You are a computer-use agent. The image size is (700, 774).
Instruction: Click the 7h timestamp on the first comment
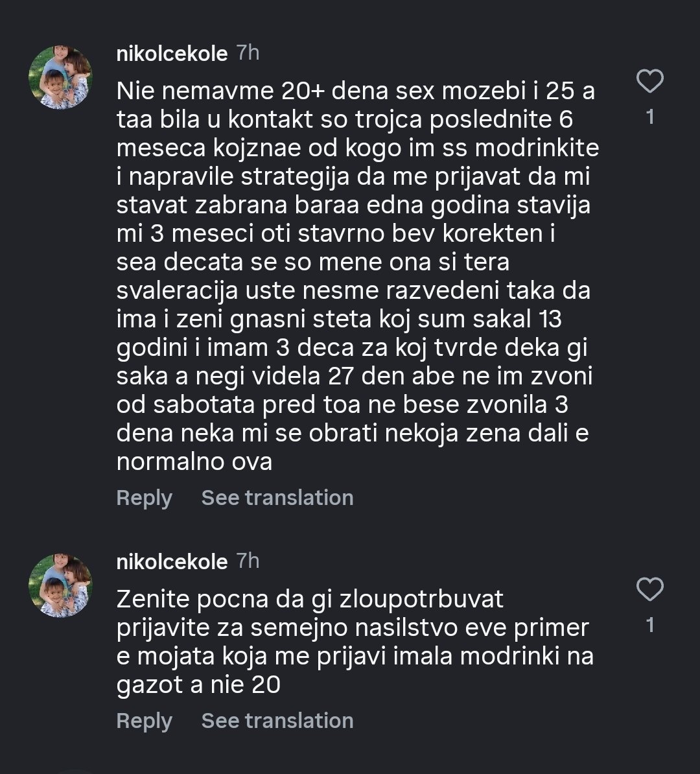(248, 53)
